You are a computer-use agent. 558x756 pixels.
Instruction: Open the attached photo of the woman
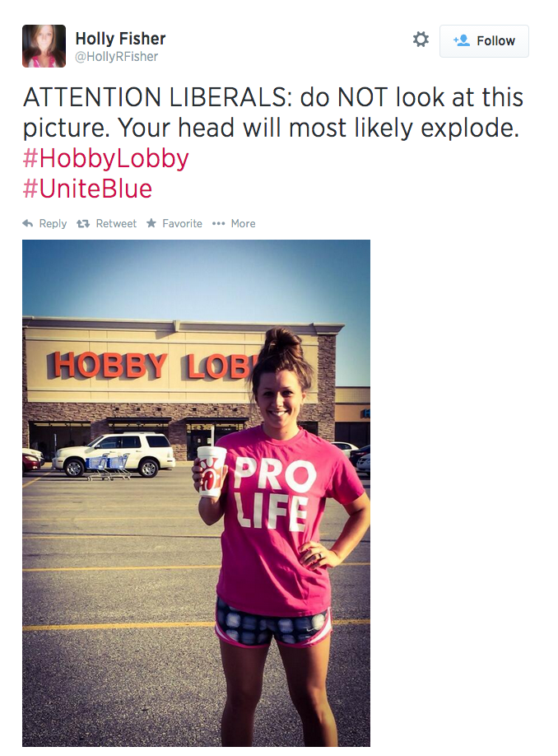click(x=196, y=492)
